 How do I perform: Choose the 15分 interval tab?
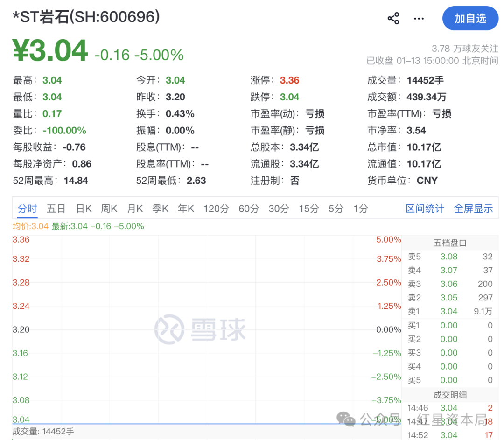pos(308,209)
